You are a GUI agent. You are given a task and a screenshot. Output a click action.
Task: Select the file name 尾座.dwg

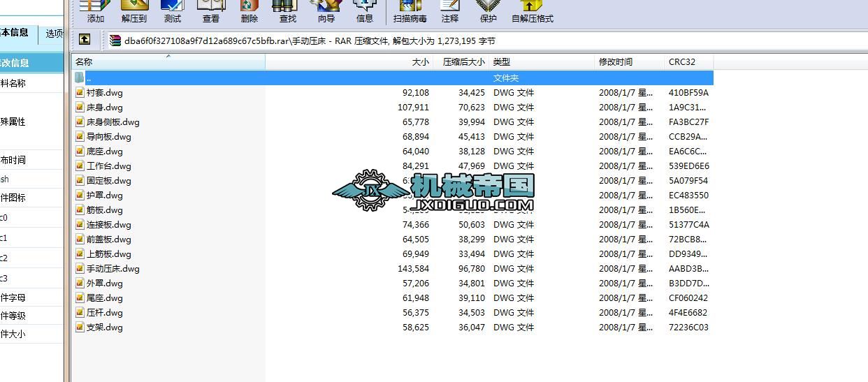pyautogui.click(x=104, y=297)
